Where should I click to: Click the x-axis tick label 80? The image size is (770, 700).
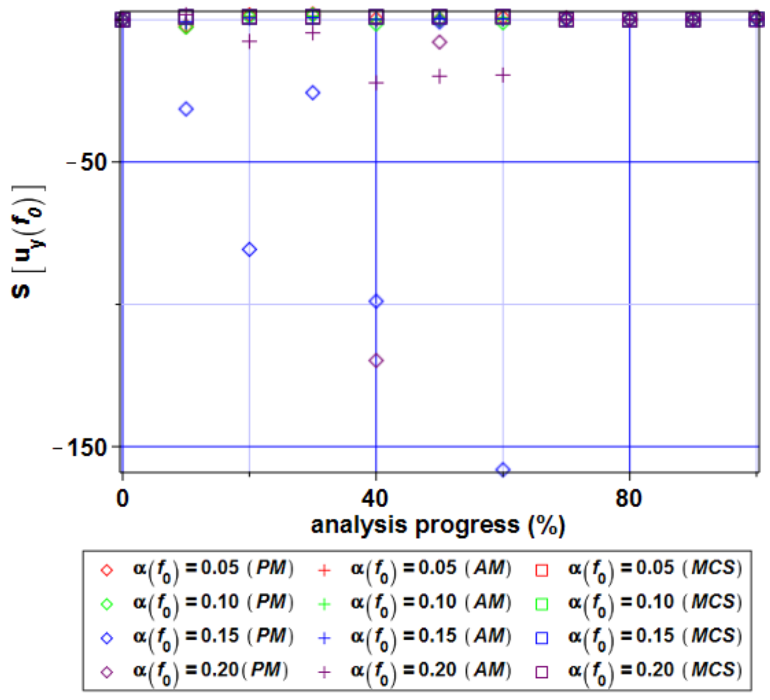coord(628,499)
